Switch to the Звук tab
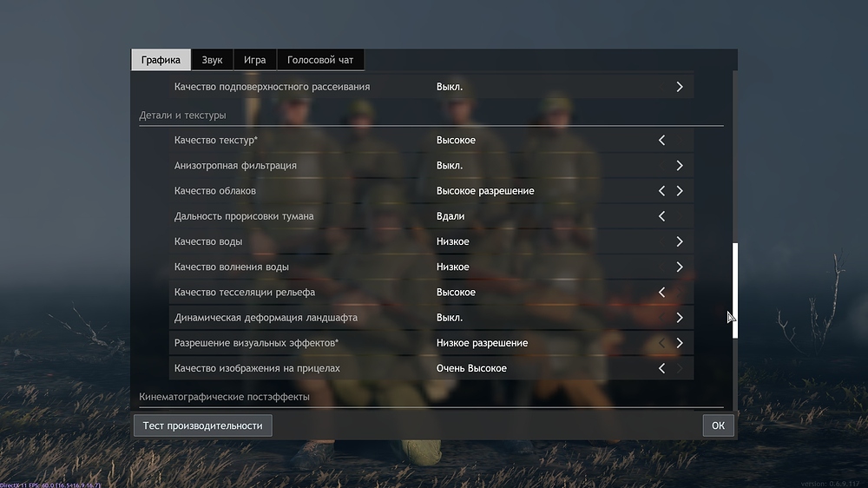 click(212, 60)
